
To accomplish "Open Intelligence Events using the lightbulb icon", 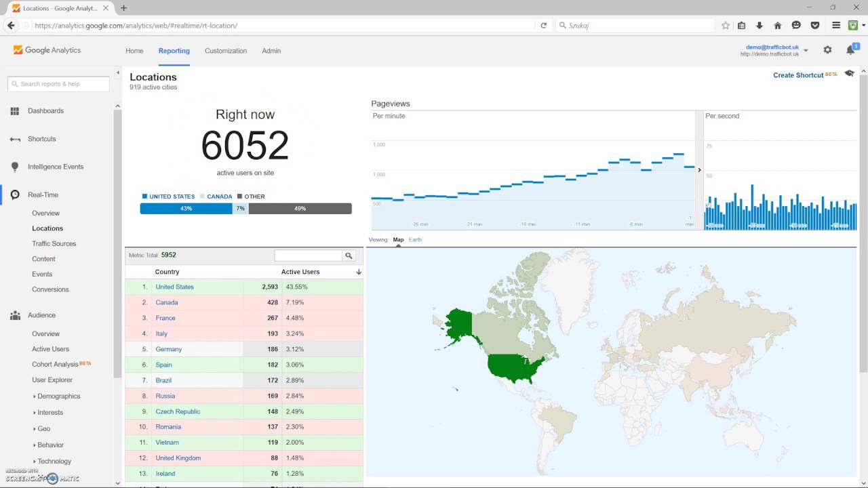I will pos(15,167).
